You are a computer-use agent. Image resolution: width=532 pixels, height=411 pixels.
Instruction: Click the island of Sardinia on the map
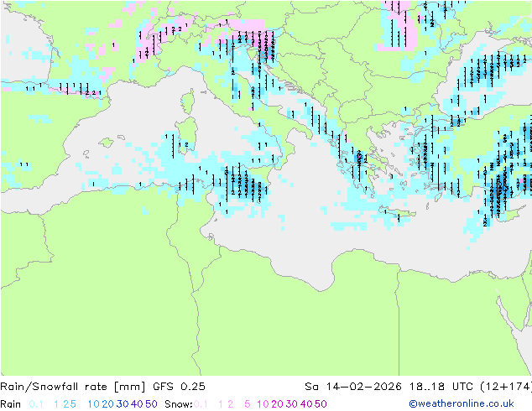(186, 136)
